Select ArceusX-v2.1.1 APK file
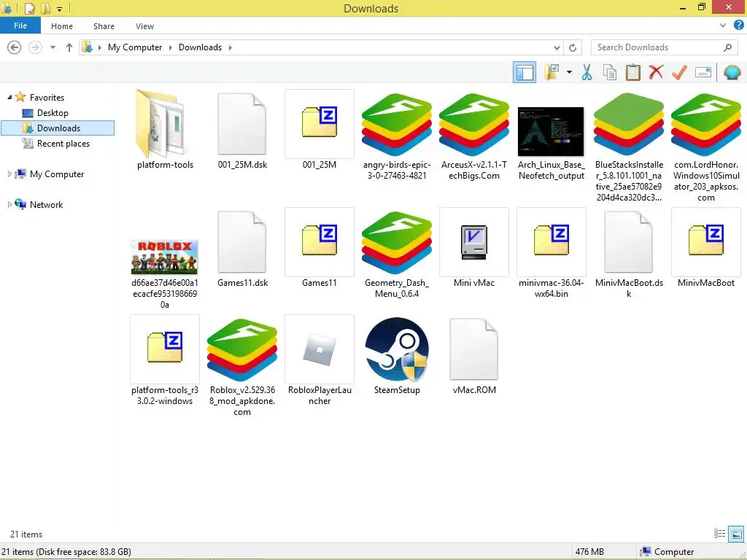Screen dimensions: 747x560 (474, 136)
